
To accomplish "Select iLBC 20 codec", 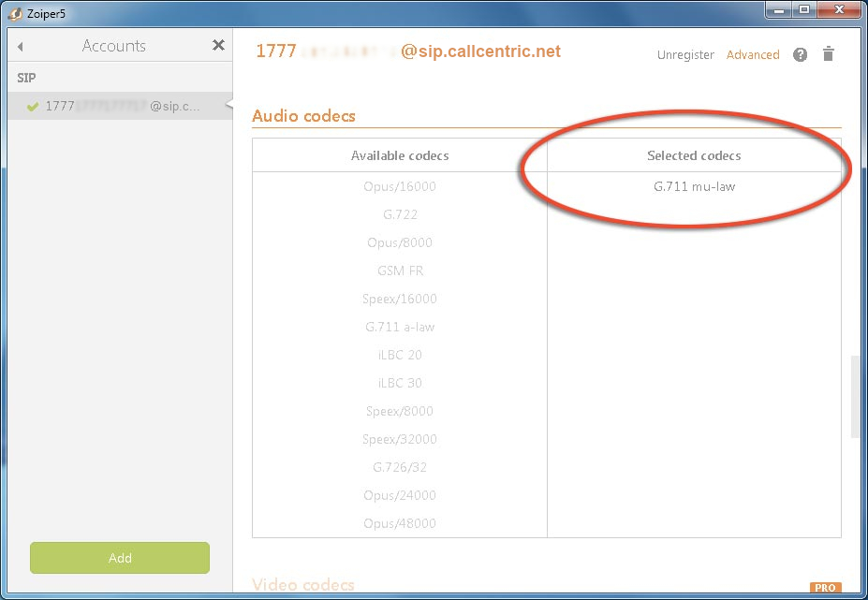I will click(400, 355).
